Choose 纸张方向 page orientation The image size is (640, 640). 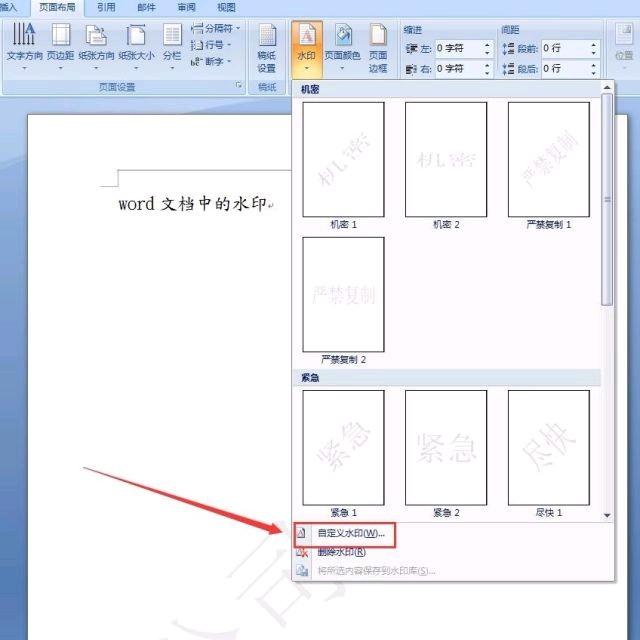(96, 46)
